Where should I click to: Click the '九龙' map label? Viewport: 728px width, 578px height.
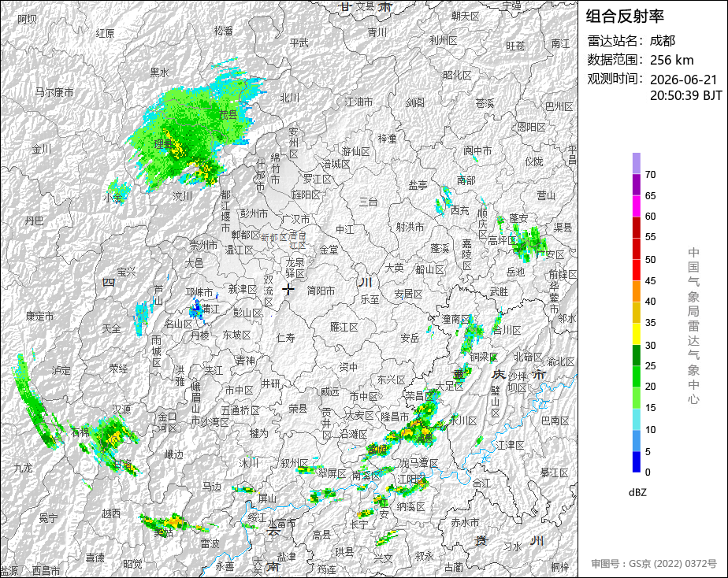23,468
